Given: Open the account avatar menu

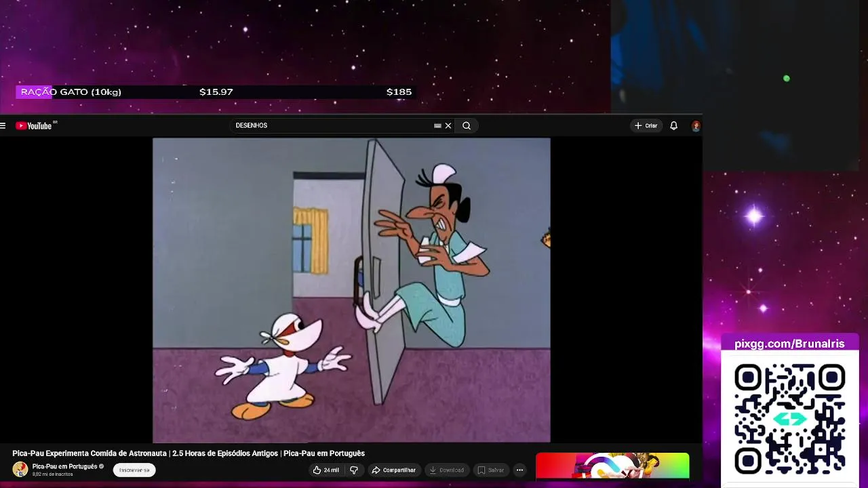Looking at the screenshot, I should point(696,125).
